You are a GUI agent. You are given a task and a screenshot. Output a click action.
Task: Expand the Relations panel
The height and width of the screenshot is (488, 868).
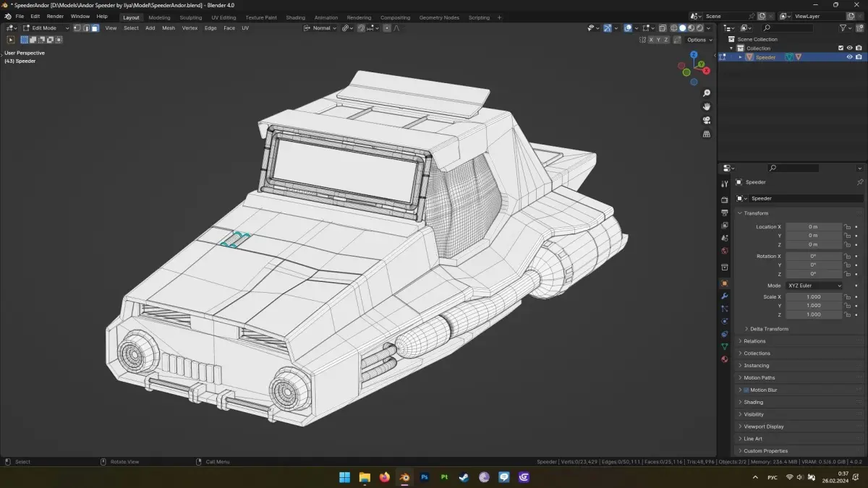(x=740, y=341)
